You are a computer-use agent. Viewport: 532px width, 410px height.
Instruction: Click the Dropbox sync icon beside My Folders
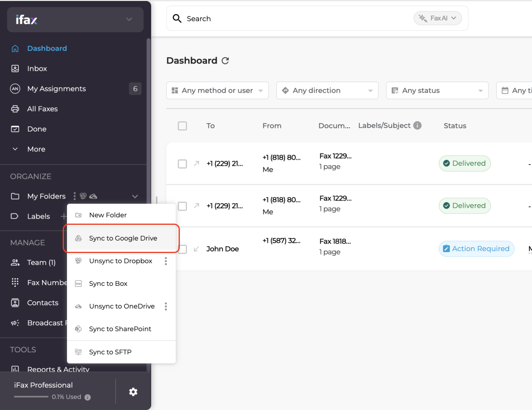pyautogui.click(x=83, y=196)
